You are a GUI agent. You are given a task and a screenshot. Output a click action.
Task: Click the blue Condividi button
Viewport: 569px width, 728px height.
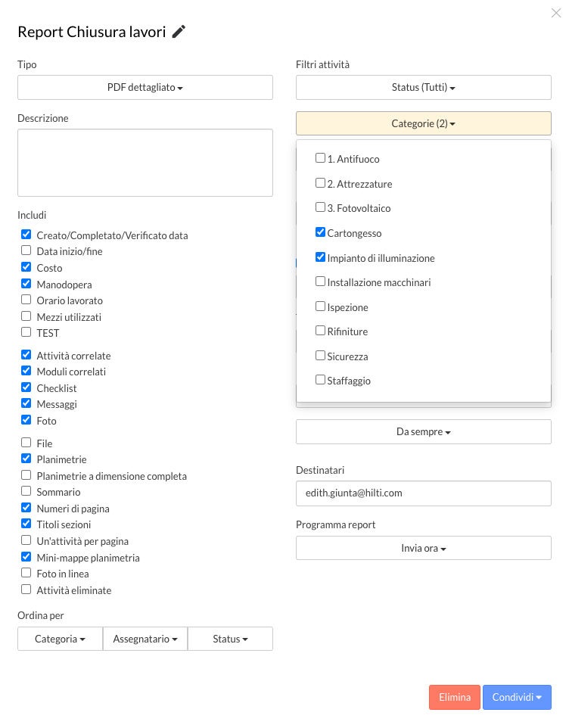(x=517, y=698)
